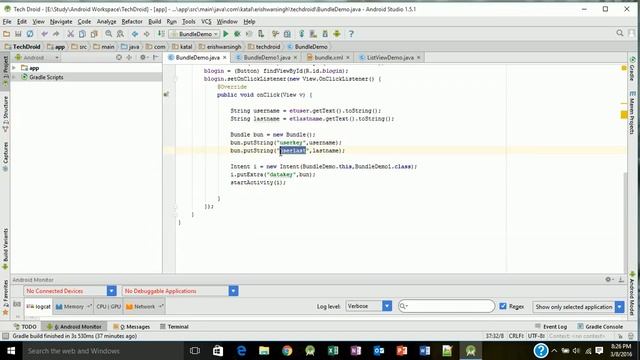Image resolution: width=640 pixels, height=360 pixels.
Task: Open Chrome from the taskbar
Action: (287, 351)
